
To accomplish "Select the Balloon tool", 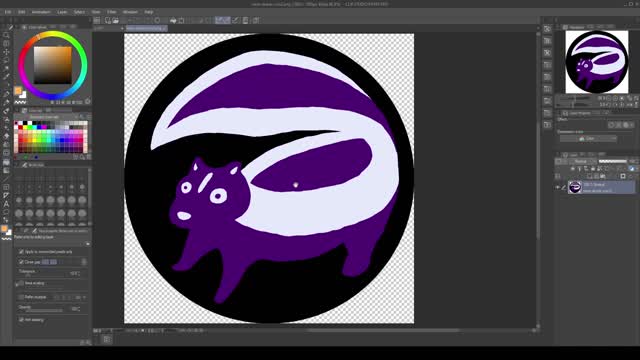I will click(x=6, y=212).
